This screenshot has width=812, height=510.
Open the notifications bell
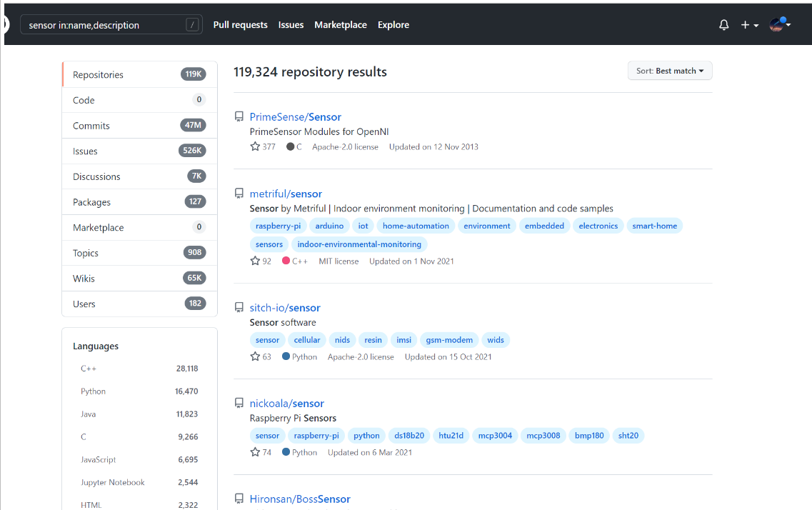pos(724,25)
